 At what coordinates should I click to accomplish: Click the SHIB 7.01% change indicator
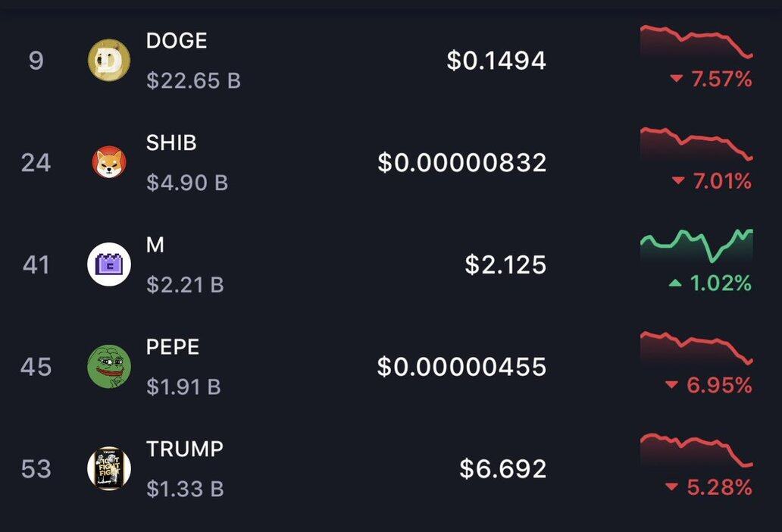[712, 181]
